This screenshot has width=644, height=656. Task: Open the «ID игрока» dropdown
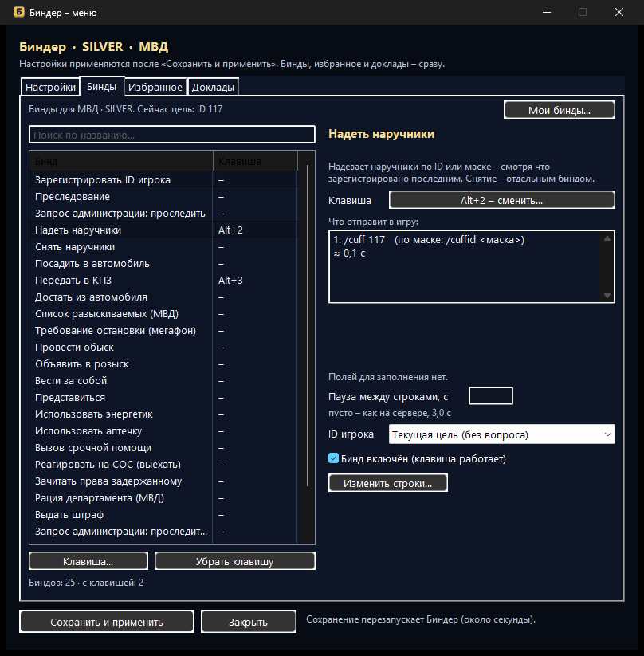click(x=501, y=434)
